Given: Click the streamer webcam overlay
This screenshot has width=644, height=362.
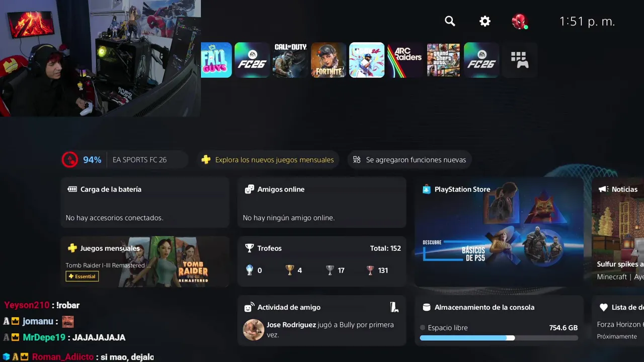Looking at the screenshot, I should [100, 58].
